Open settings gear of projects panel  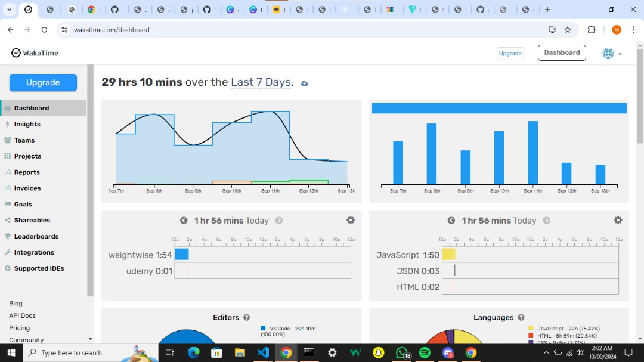point(351,220)
